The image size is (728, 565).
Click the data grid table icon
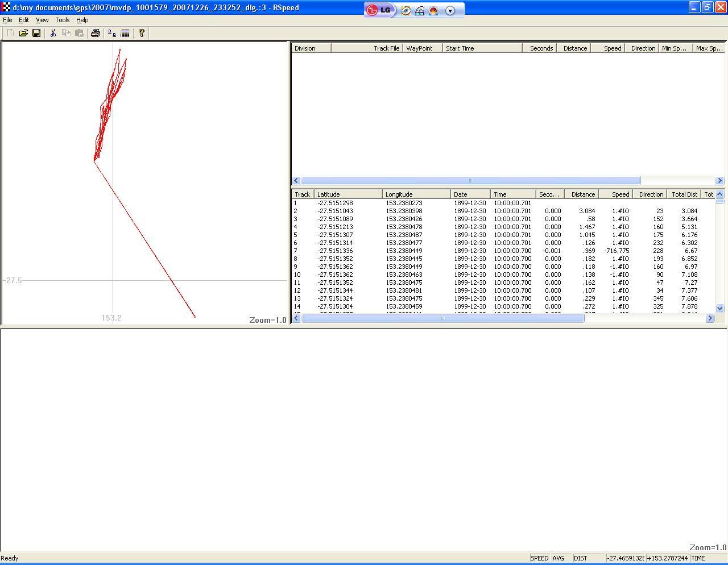(125, 33)
